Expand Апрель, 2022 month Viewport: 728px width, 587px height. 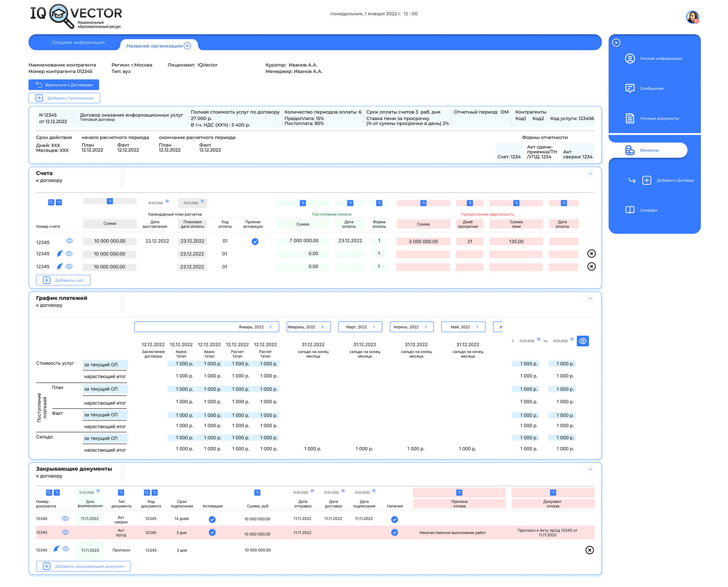[425, 327]
